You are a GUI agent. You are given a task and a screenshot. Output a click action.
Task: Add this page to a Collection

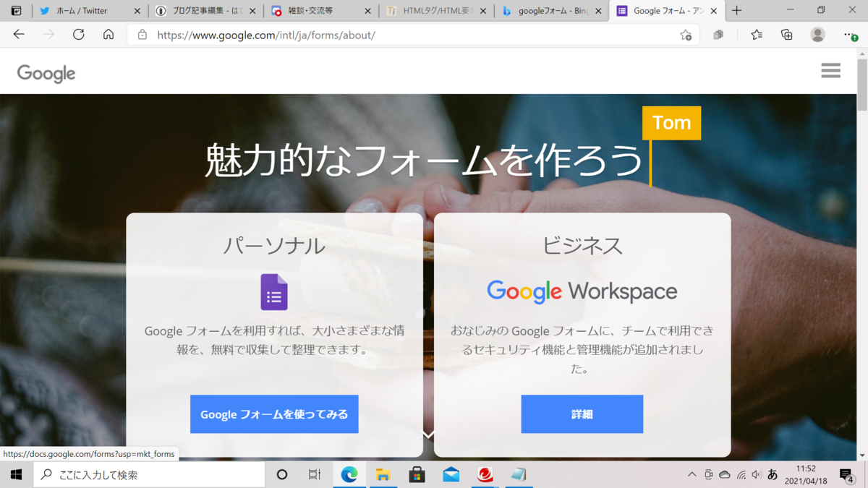click(x=787, y=34)
